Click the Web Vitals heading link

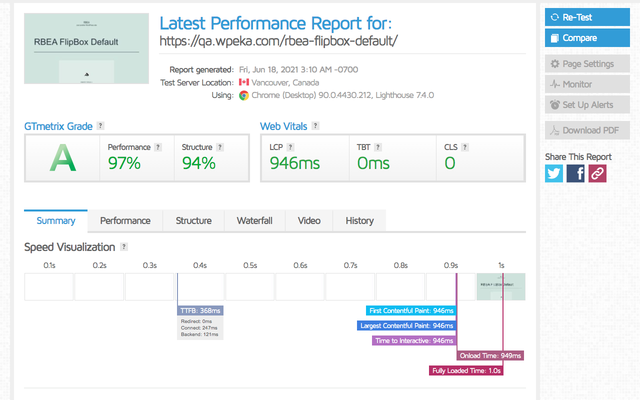pos(283,126)
